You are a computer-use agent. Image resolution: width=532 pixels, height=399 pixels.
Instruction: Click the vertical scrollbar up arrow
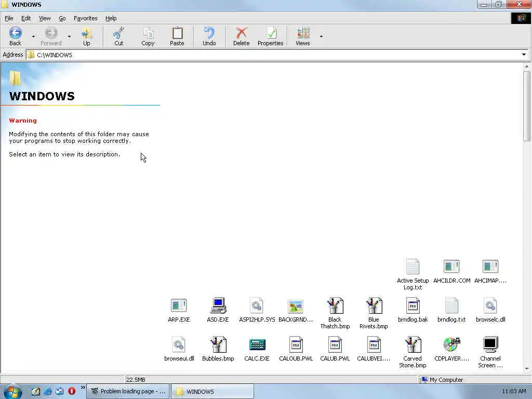pyautogui.click(x=527, y=66)
